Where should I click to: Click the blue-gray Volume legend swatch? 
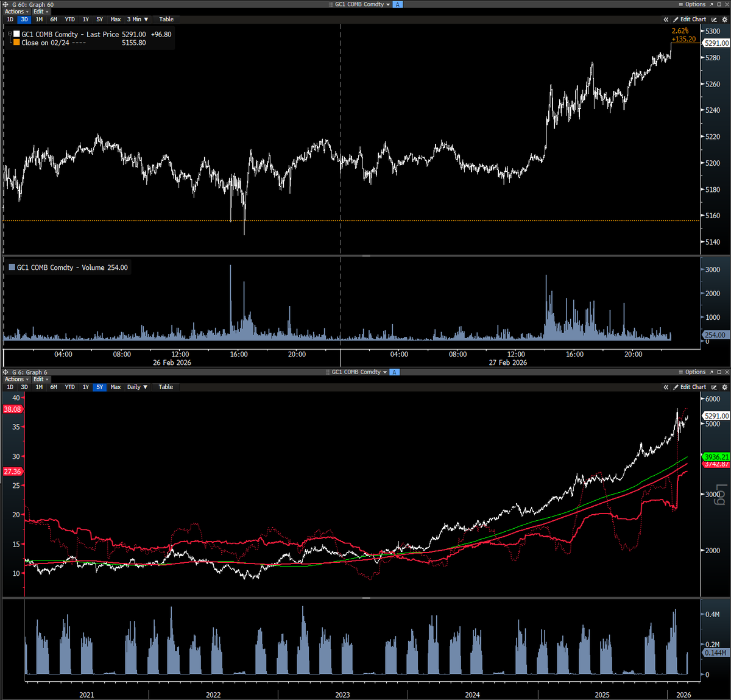coord(12,267)
